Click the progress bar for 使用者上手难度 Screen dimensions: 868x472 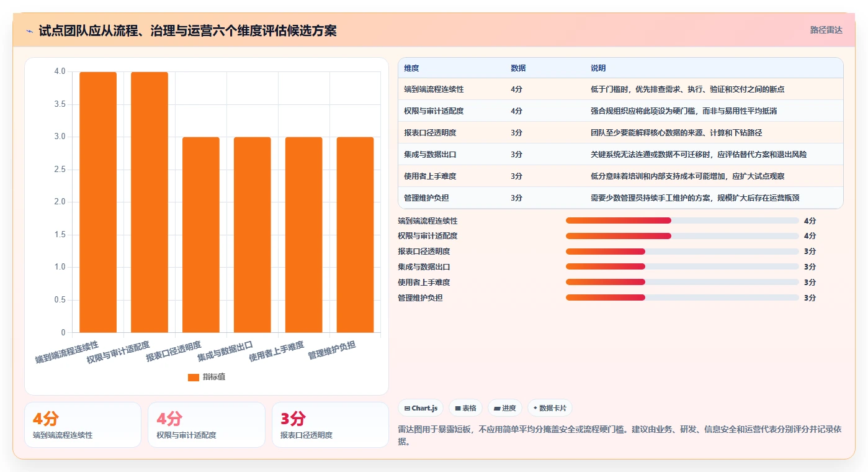point(682,282)
